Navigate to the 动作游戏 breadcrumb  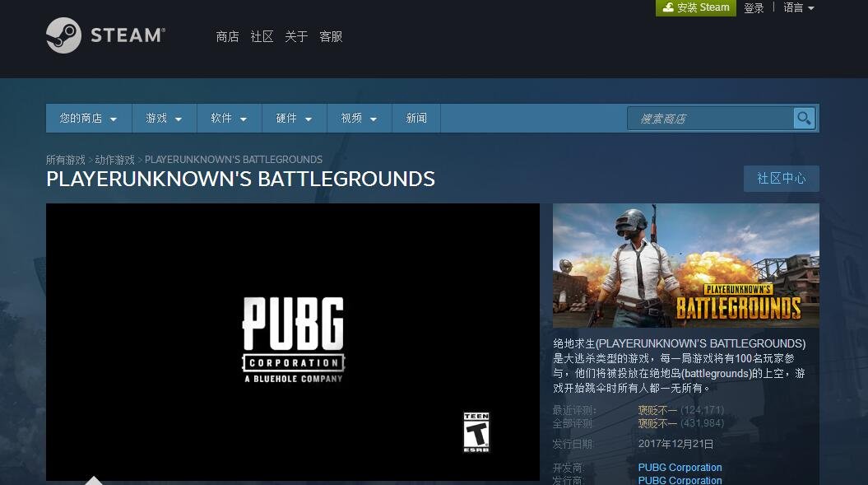pyautogui.click(x=115, y=159)
